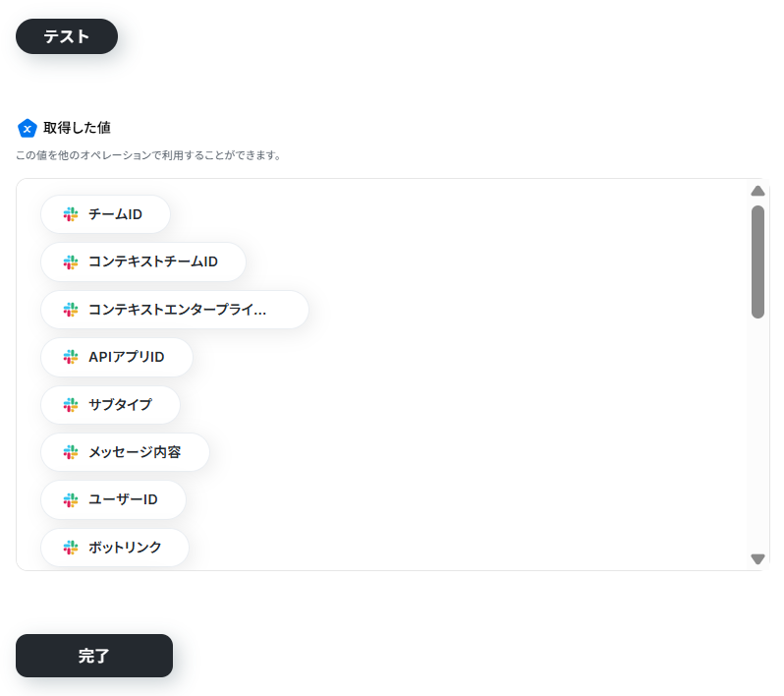Click the scrollbar up arrow
Viewport: 784px width, 696px height.
coord(757,191)
